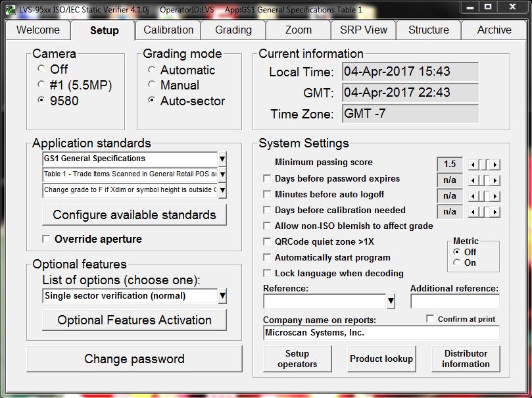Image resolution: width=532 pixels, height=398 pixels.
Task: Open the Calibration tab
Action: pos(168,30)
